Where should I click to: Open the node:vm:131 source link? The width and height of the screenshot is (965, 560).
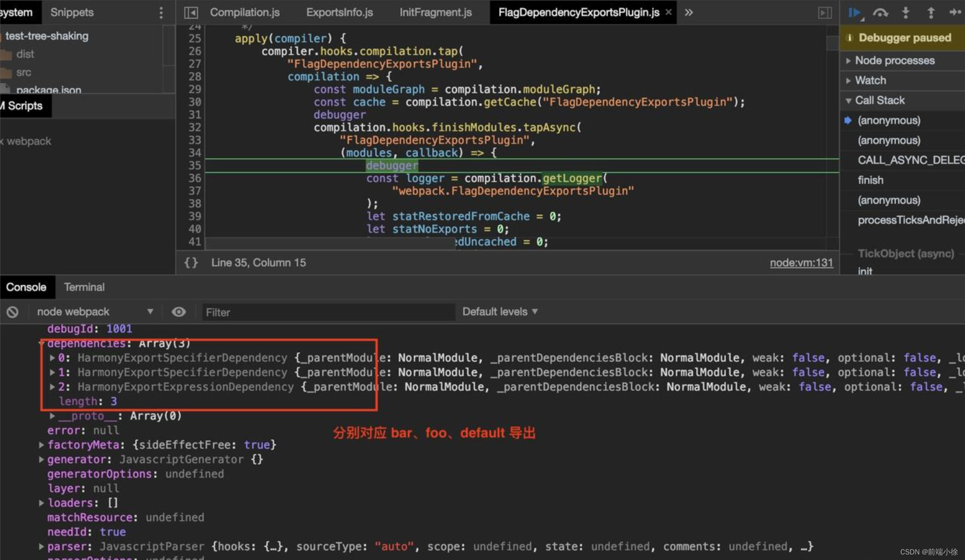801,262
